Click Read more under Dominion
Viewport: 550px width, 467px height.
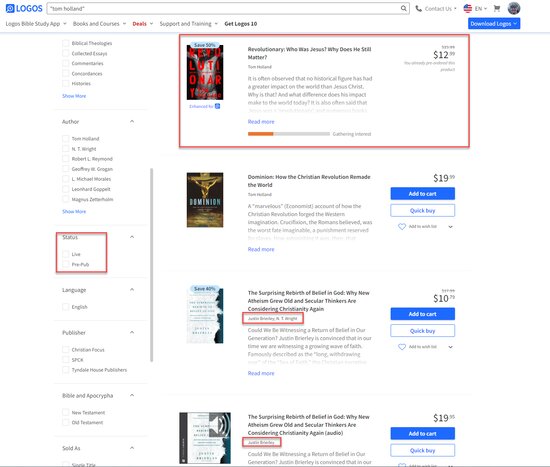[x=261, y=249]
